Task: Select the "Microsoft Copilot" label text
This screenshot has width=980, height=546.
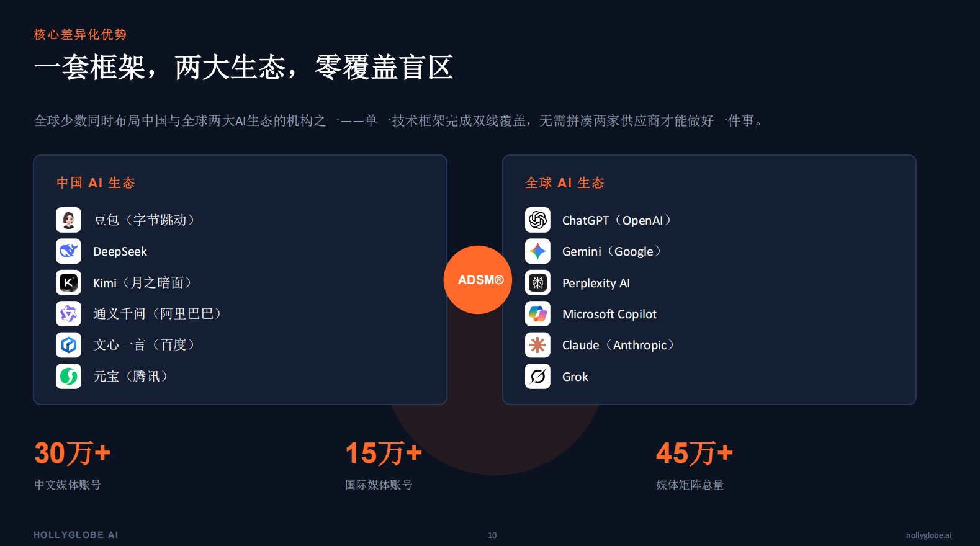Action: [x=609, y=314]
